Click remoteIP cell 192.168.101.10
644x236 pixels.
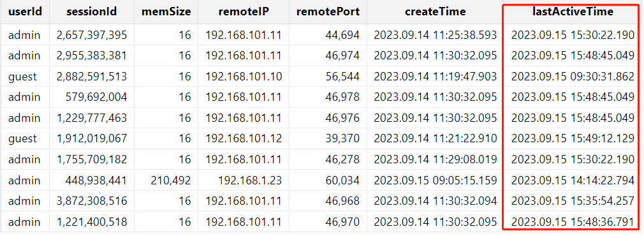point(244,77)
